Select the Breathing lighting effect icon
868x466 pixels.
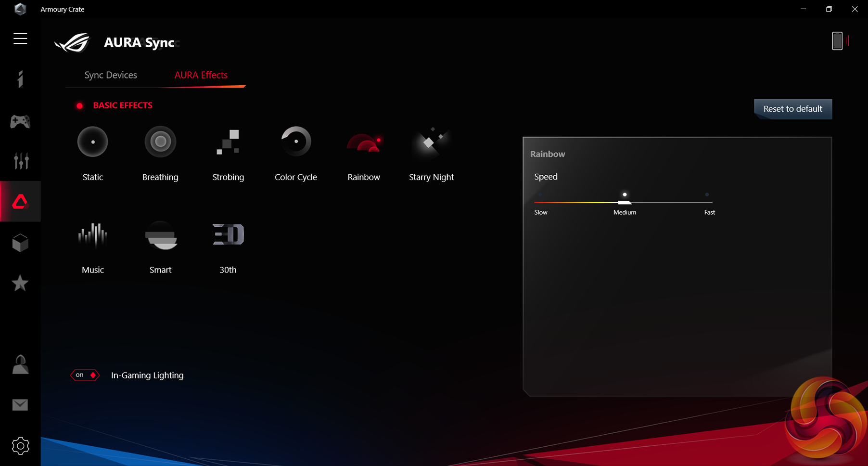pos(160,142)
